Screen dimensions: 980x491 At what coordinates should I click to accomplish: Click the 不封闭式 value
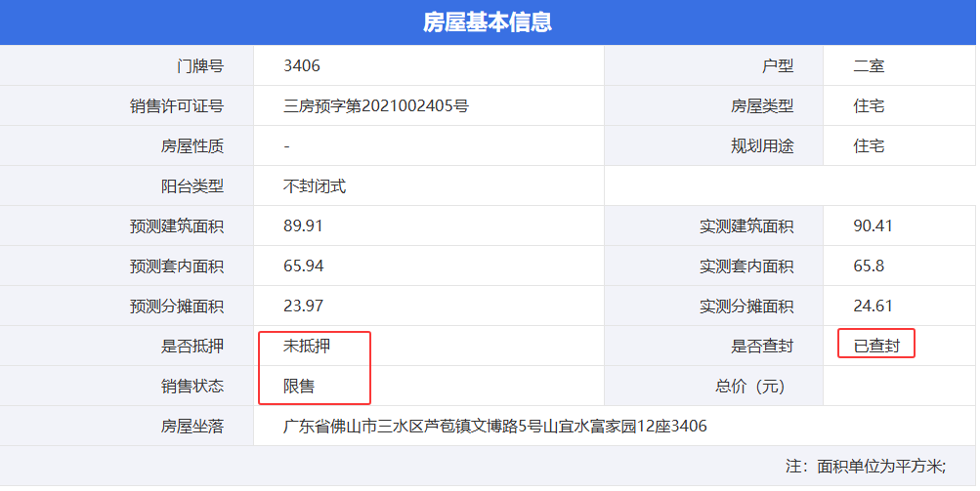pos(315,185)
